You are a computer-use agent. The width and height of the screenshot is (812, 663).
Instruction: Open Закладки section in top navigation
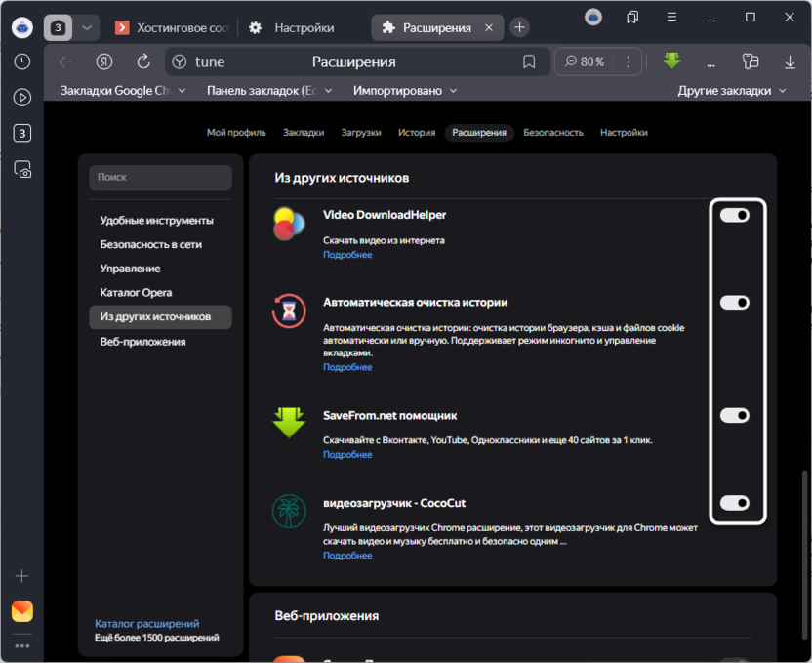pos(304,133)
